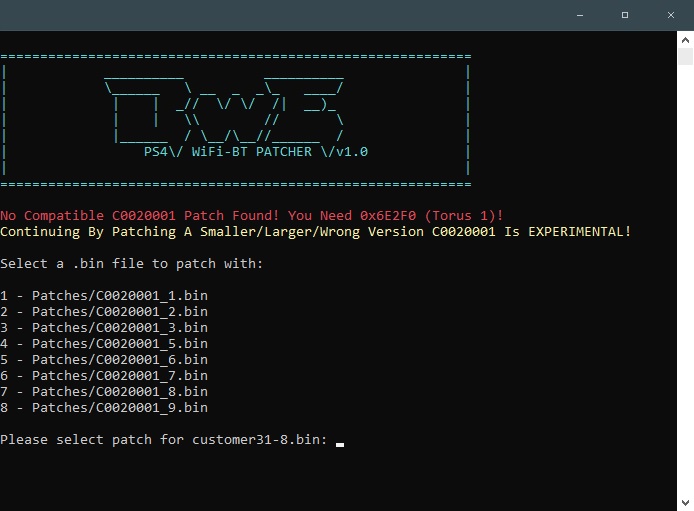Maximize the console window
694x511 pixels.
[625, 15]
